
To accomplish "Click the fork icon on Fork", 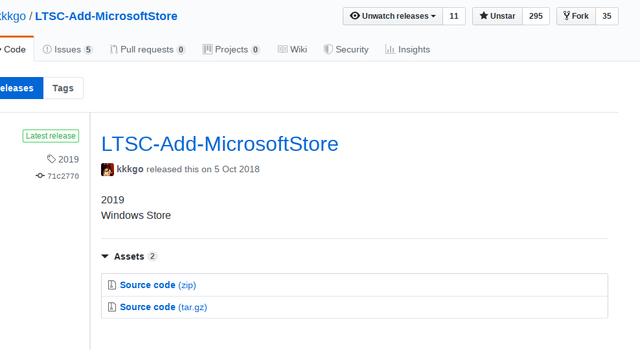I will pos(567,16).
